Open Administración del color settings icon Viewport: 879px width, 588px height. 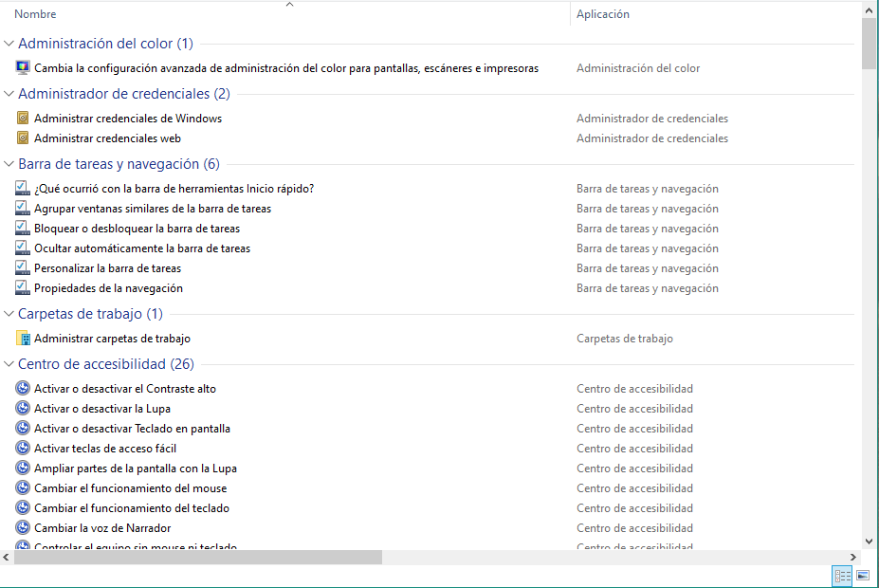tap(21, 67)
